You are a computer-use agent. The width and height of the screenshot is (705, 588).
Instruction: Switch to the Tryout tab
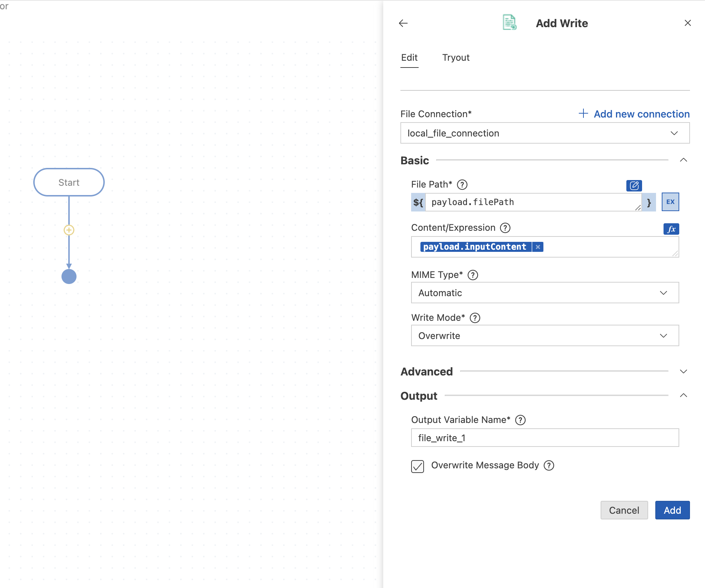(456, 58)
